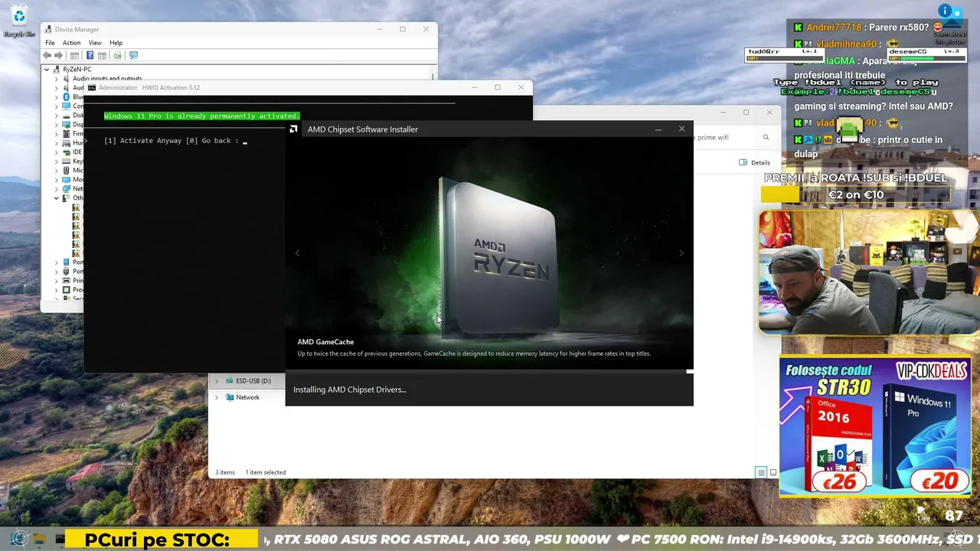Click the AMD GameCache heading
This screenshot has height=551, width=980.
pos(325,342)
